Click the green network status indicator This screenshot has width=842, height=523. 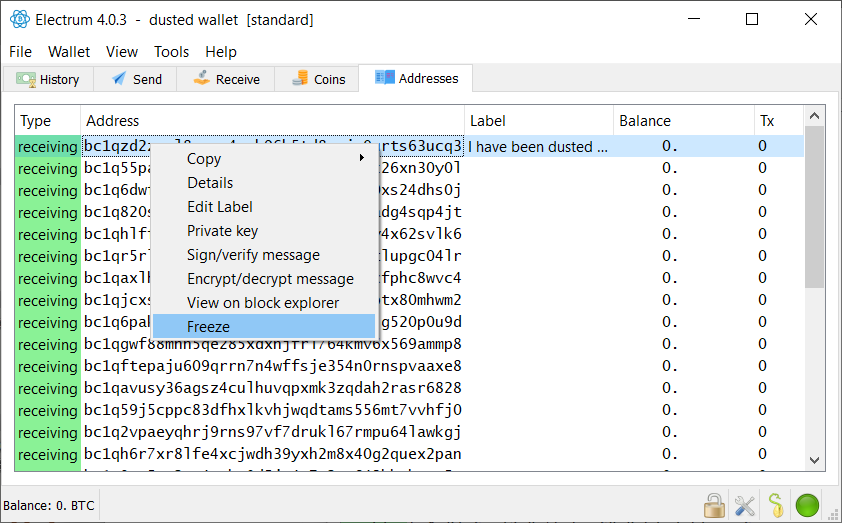pos(807,505)
